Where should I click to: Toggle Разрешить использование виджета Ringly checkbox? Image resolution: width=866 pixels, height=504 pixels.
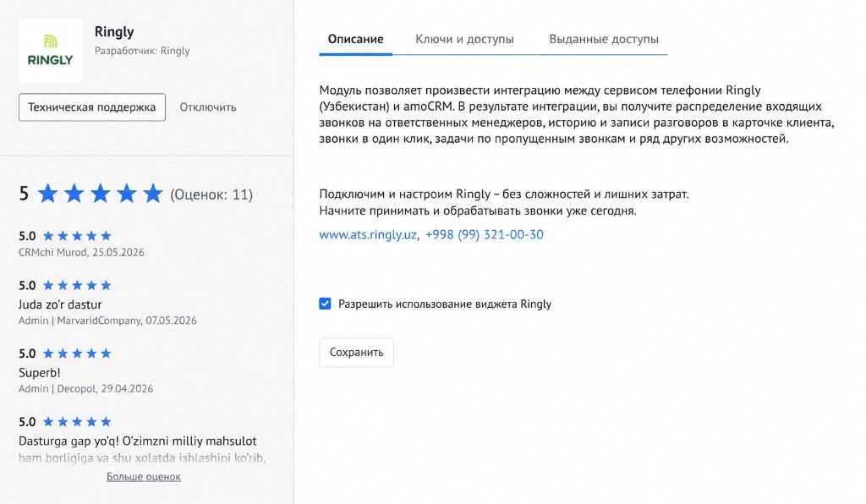click(x=325, y=304)
